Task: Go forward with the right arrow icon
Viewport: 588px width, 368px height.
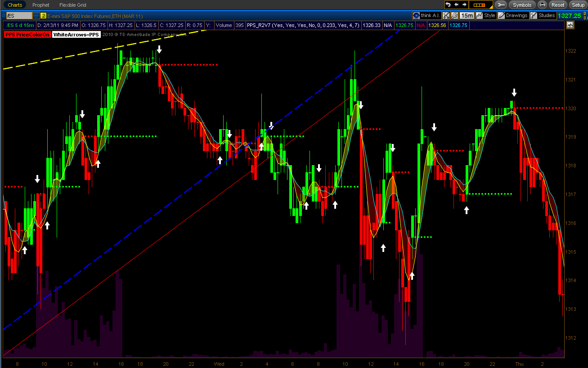Action: 464,4
